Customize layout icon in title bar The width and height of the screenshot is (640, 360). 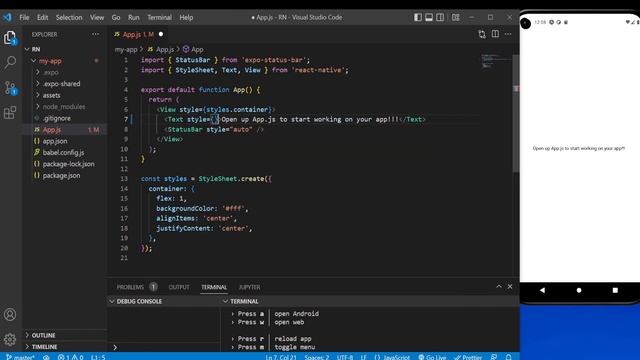456,17
